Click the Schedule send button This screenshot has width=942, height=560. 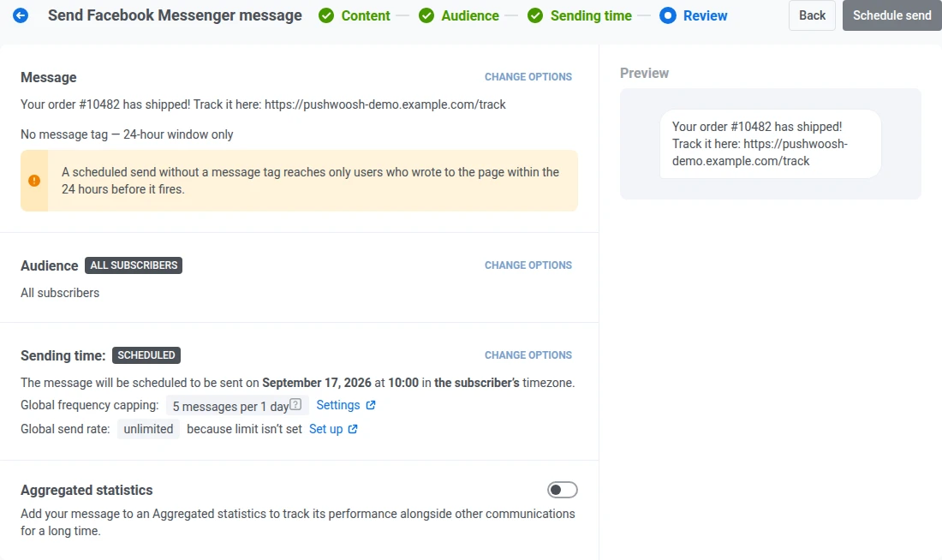click(892, 15)
